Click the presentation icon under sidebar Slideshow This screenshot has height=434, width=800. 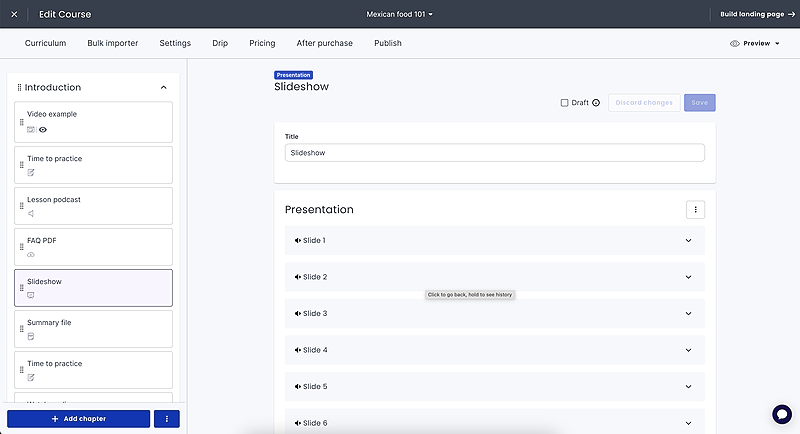[x=31, y=295]
